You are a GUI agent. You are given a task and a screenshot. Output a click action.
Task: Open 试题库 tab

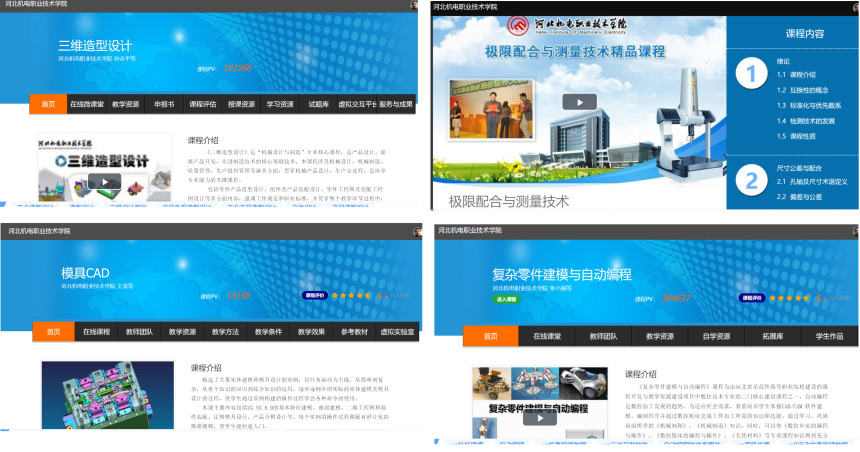(319, 104)
